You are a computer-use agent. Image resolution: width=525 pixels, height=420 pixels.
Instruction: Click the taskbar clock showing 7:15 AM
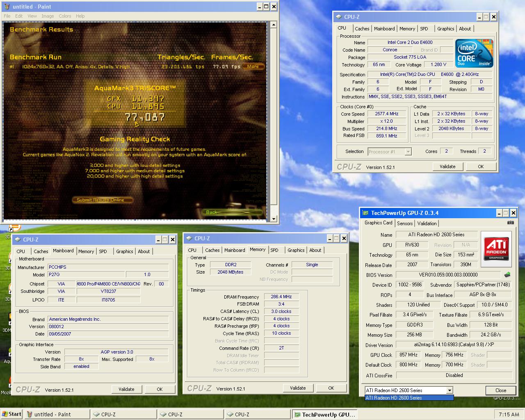[509, 415]
